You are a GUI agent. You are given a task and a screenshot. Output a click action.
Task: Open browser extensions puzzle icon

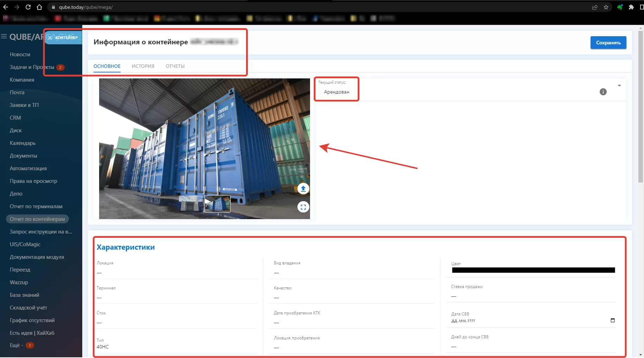[631, 7]
